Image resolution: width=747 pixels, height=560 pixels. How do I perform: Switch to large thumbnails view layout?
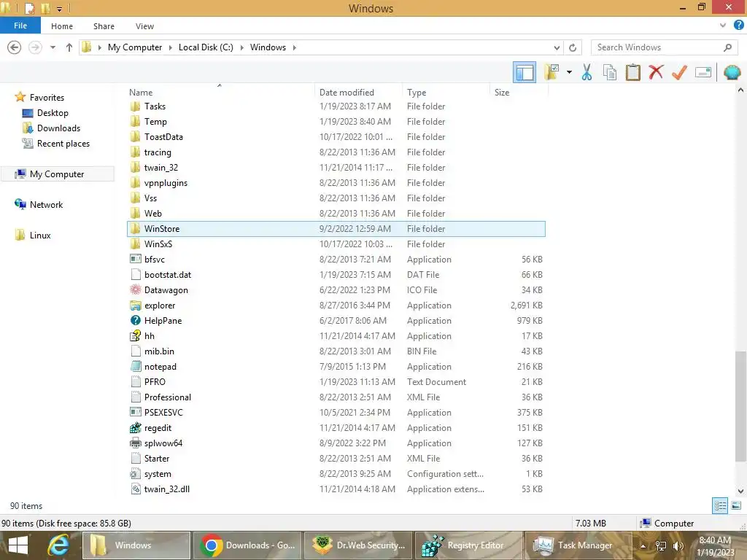click(x=736, y=505)
